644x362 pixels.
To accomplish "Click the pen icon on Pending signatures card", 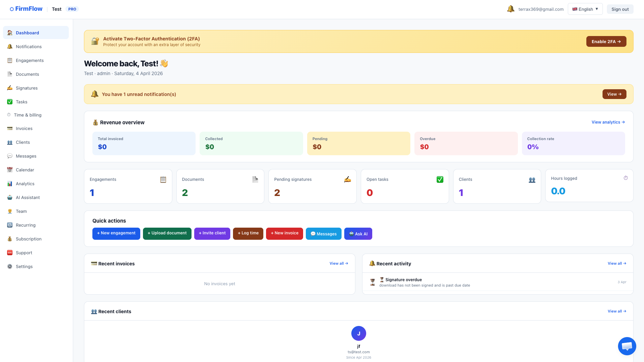I will (348, 179).
